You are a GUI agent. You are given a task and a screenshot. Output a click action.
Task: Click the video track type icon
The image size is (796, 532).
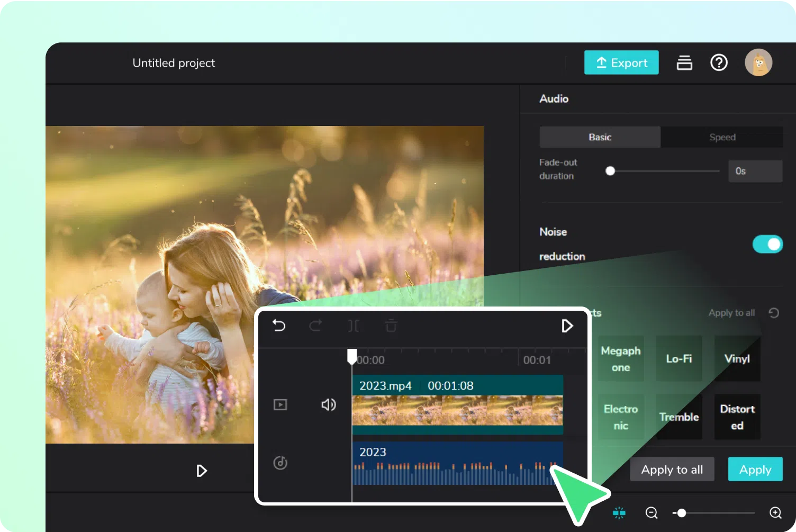click(x=281, y=405)
